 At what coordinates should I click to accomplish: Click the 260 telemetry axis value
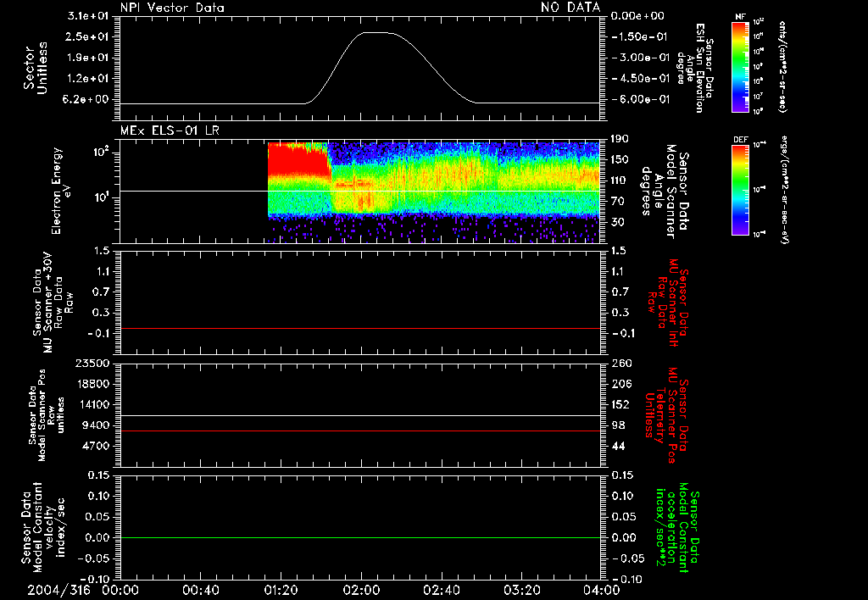point(620,363)
